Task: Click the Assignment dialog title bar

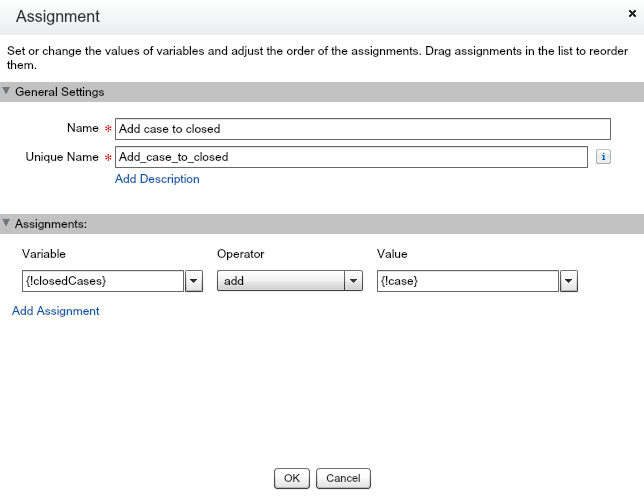Action: [x=300, y=17]
